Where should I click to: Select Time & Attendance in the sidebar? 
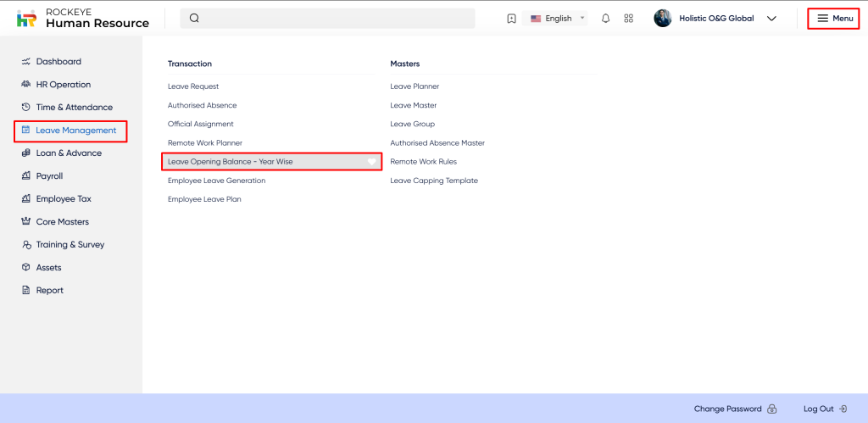(74, 108)
